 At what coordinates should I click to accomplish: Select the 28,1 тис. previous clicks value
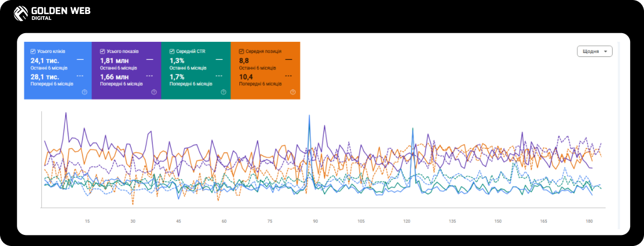pos(45,77)
